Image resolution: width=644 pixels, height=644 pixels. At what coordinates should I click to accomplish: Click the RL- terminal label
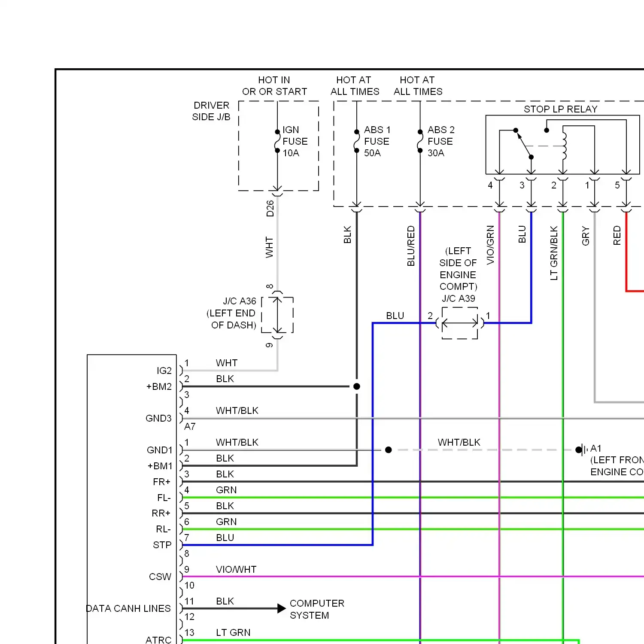click(163, 529)
